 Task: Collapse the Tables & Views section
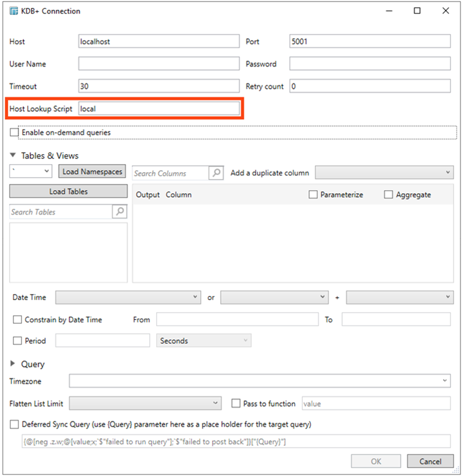13,155
